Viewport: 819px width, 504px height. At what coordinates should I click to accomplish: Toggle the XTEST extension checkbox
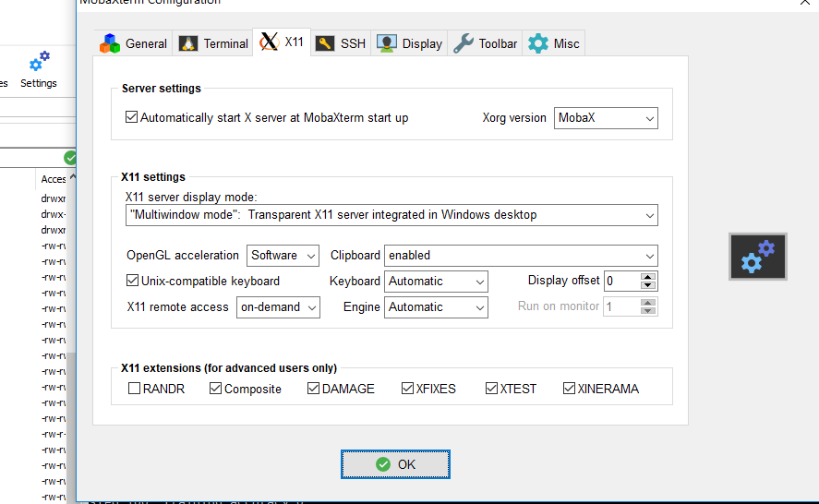[491, 388]
